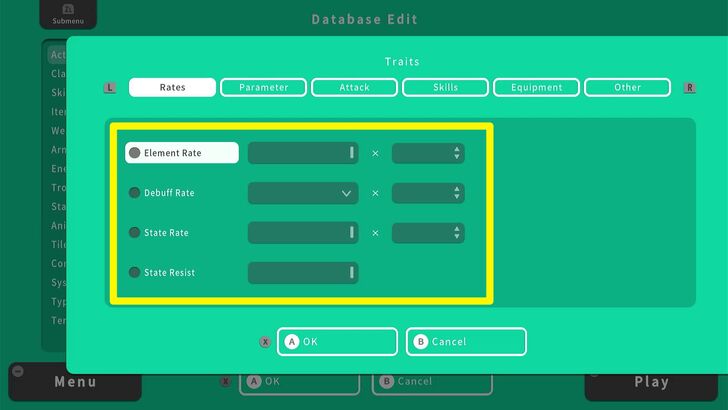This screenshot has width=728, height=410.
Task: Open the State Resist selection field
Action: pos(303,273)
